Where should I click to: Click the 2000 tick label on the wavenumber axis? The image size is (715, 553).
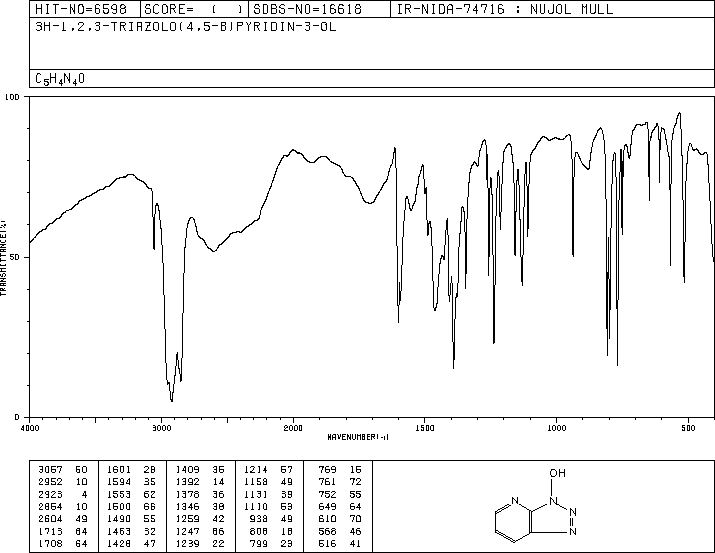click(x=293, y=428)
